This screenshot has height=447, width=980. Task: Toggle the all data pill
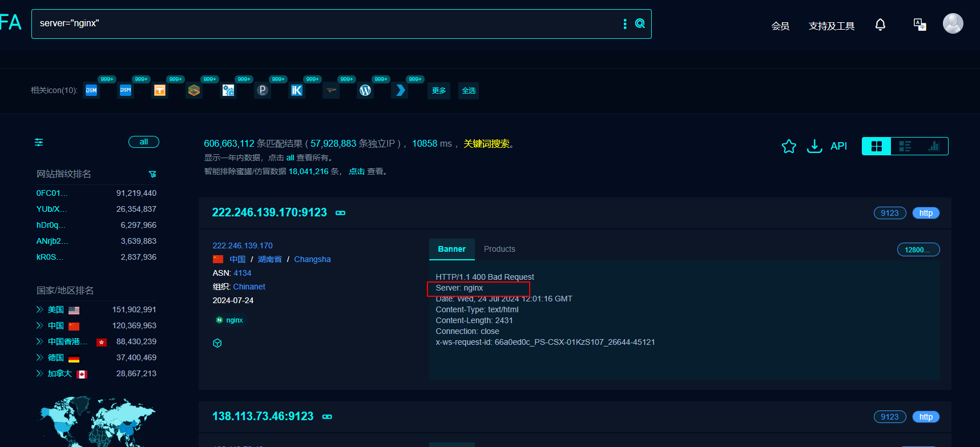coord(144,142)
